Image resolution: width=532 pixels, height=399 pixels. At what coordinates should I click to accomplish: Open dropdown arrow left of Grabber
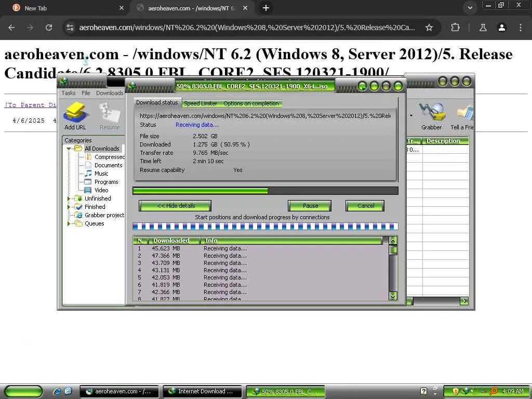tap(411, 116)
